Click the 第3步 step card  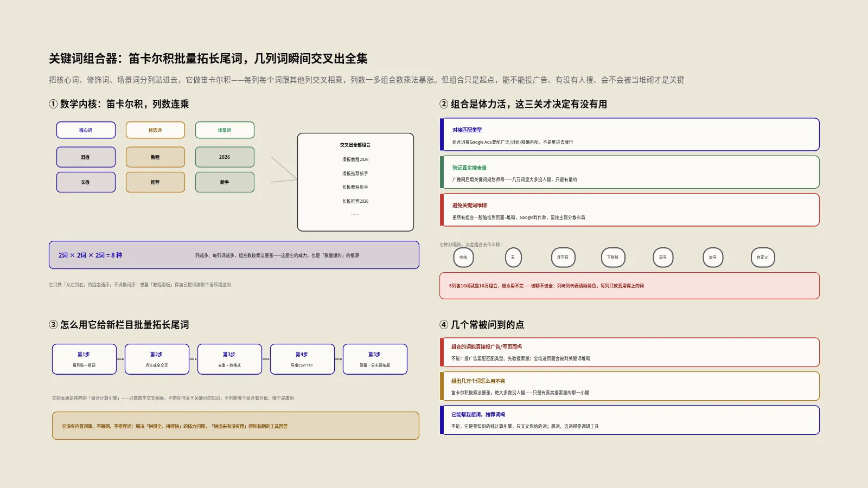229,359
